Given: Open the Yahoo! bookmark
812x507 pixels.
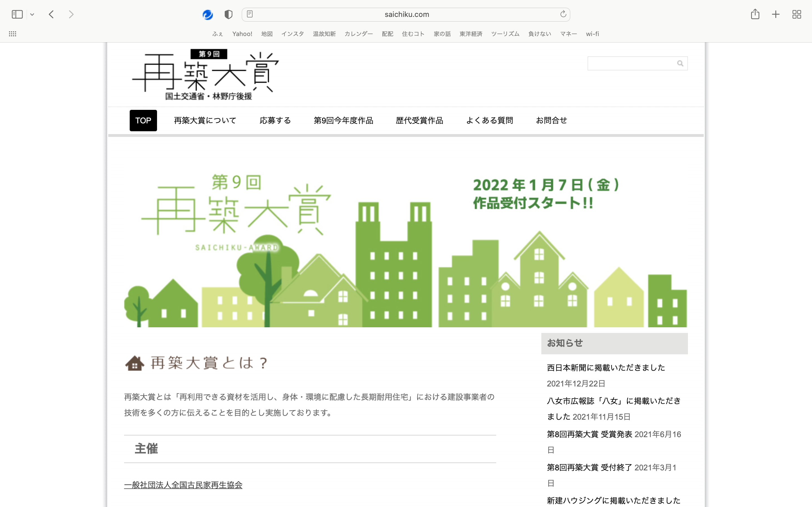Looking at the screenshot, I should (242, 34).
